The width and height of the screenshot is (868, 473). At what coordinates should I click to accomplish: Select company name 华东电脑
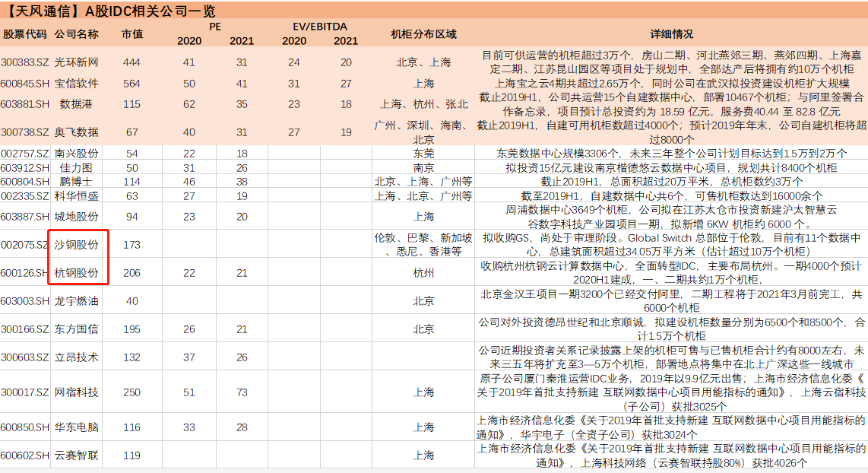point(77,427)
